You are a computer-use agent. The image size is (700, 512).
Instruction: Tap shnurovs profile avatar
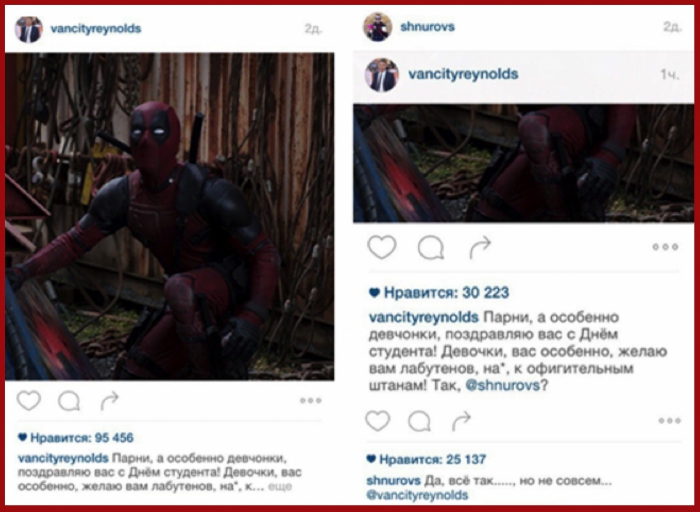(x=378, y=27)
